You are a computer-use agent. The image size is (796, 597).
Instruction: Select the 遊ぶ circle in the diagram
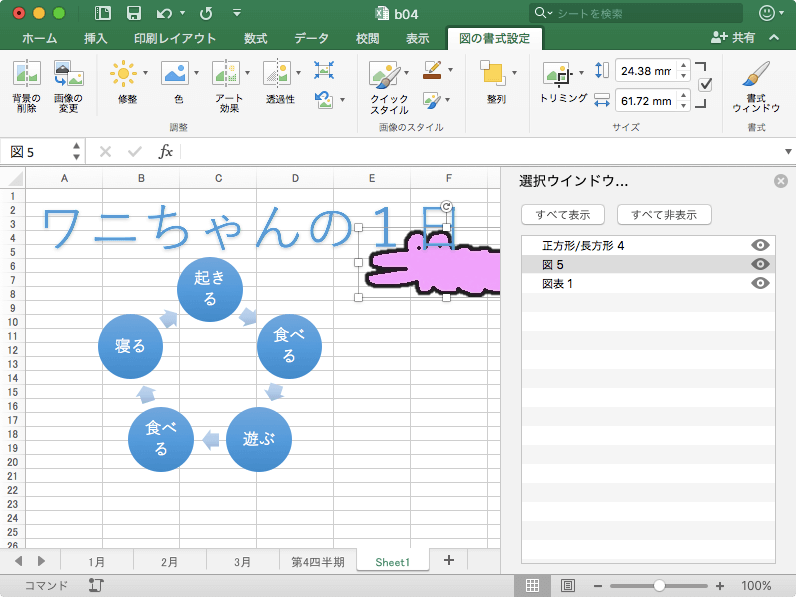(x=258, y=439)
